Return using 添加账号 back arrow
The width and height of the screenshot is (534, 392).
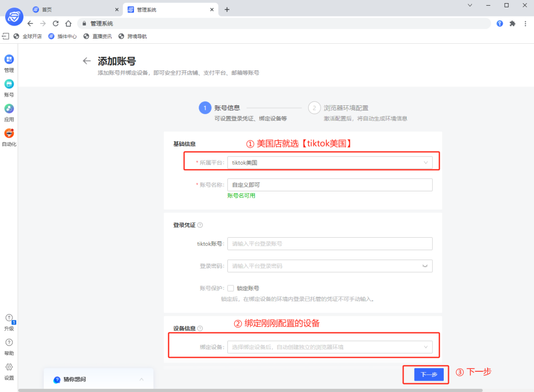click(87, 61)
